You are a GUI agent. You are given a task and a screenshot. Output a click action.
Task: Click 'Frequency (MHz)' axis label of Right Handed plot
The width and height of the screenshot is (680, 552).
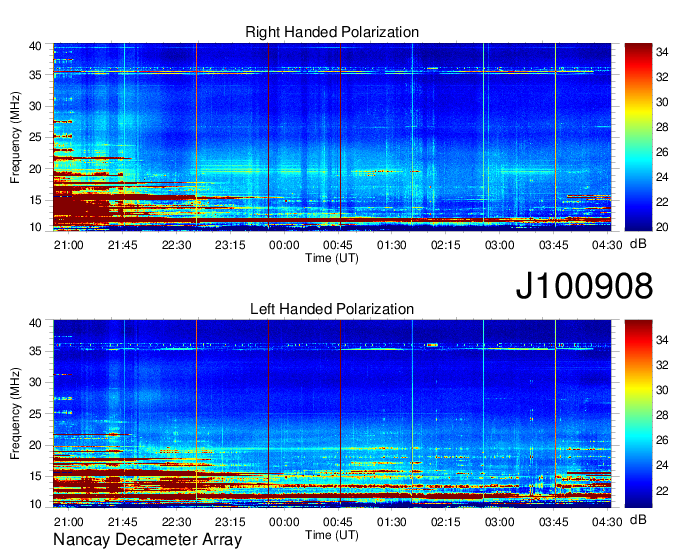15,137
